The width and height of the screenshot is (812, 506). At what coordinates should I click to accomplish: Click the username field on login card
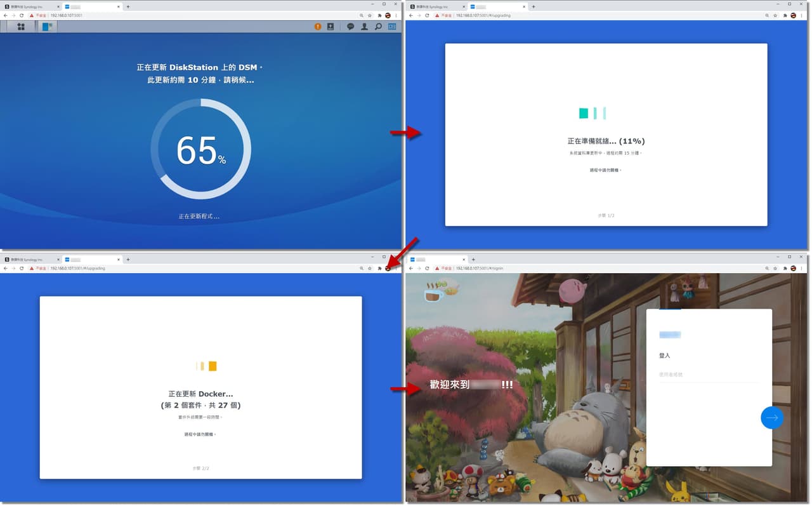click(x=709, y=375)
